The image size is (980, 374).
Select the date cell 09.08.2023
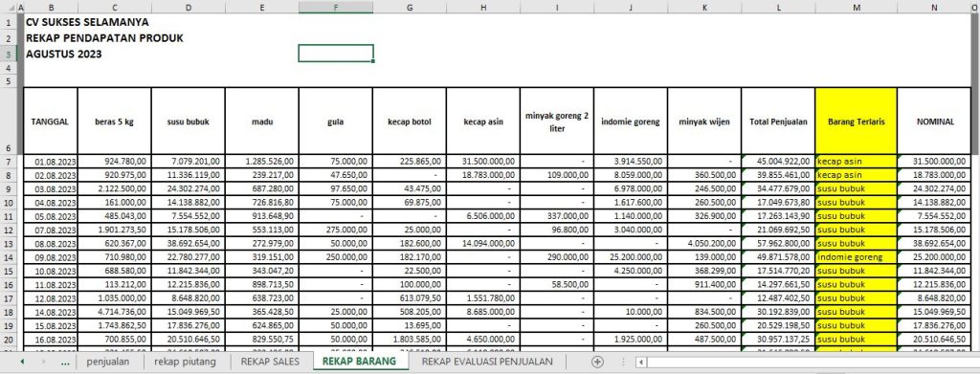51,257
